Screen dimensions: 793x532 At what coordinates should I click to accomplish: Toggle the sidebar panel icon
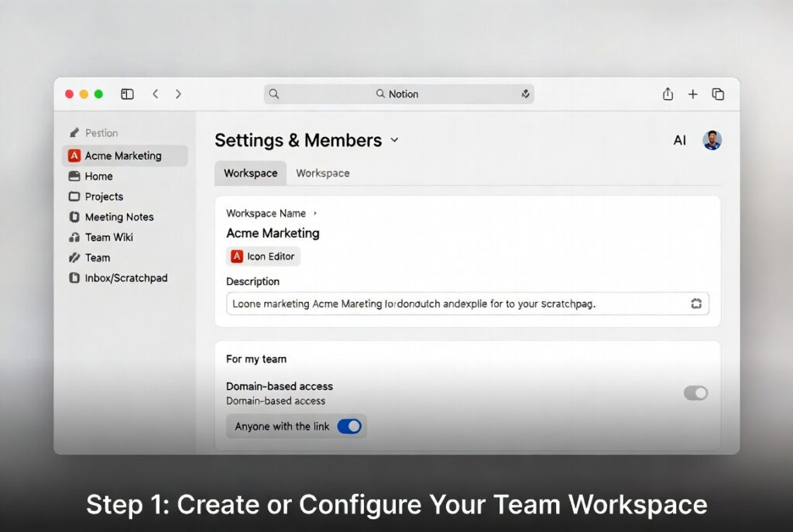(x=127, y=93)
